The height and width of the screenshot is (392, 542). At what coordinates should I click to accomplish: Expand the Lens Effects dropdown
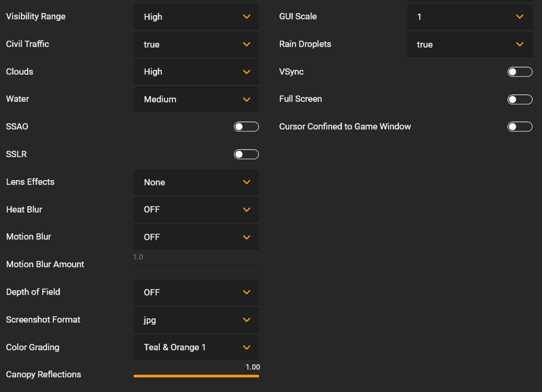pyautogui.click(x=196, y=182)
